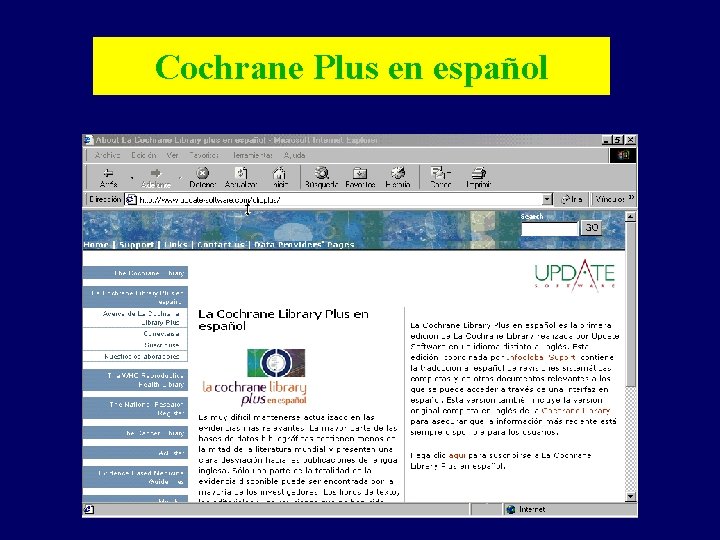Go to the Inicio home icon

pos(279,173)
